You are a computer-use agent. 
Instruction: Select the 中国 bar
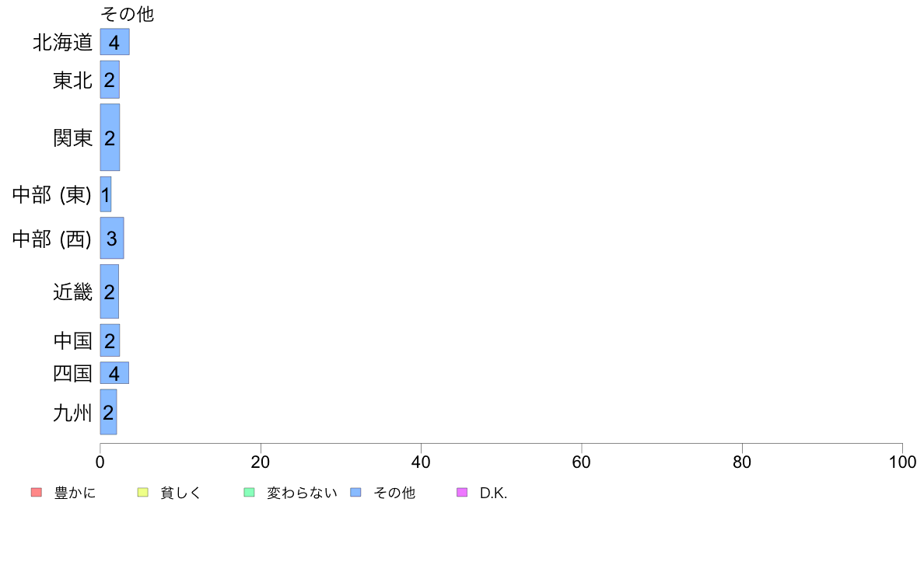tap(110, 340)
